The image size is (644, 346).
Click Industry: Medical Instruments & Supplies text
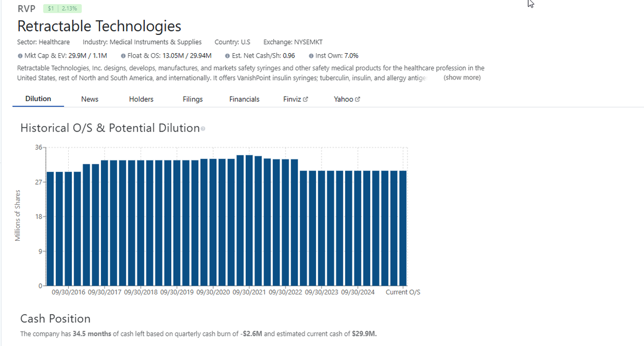click(142, 42)
